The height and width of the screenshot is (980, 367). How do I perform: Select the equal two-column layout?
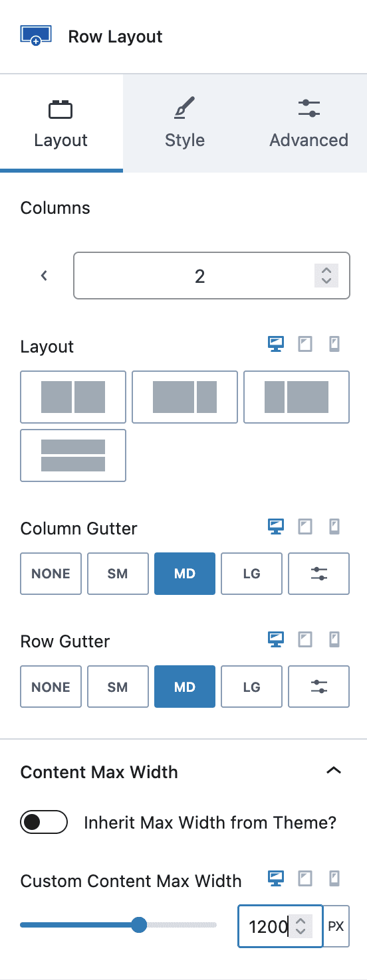coord(73,397)
